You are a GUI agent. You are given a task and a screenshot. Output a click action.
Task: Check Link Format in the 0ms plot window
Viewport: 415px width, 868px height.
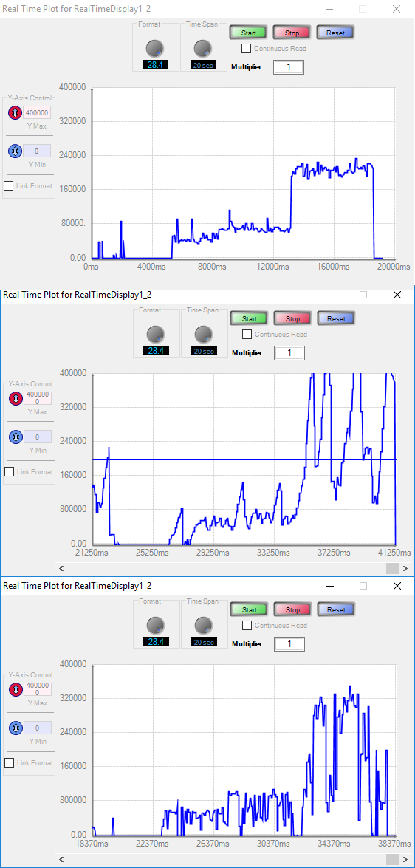(8, 186)
